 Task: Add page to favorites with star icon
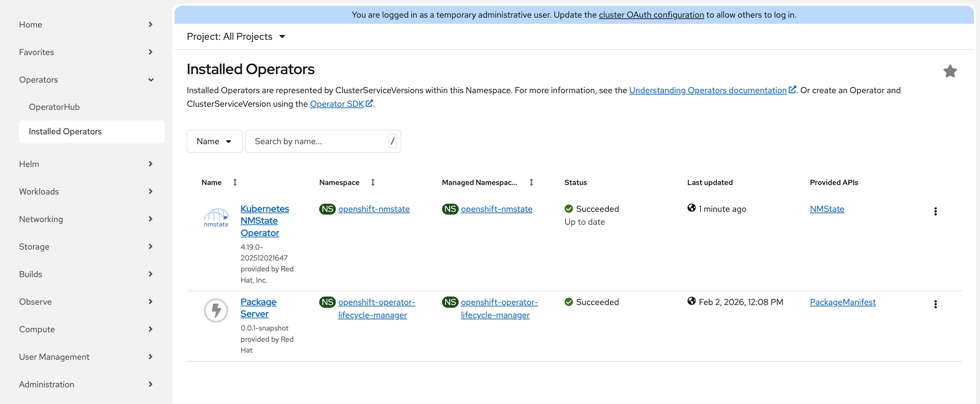click(950, 71)
